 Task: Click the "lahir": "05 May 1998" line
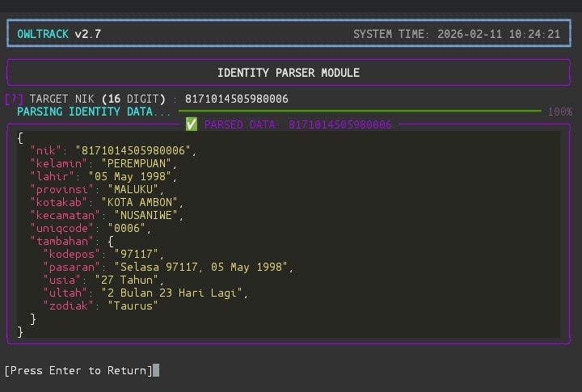(x=103, y=177)
